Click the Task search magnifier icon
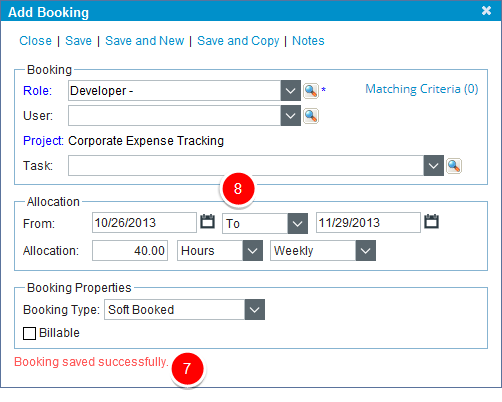Screen dimensions: 502x402 click(x=454, y=166)
